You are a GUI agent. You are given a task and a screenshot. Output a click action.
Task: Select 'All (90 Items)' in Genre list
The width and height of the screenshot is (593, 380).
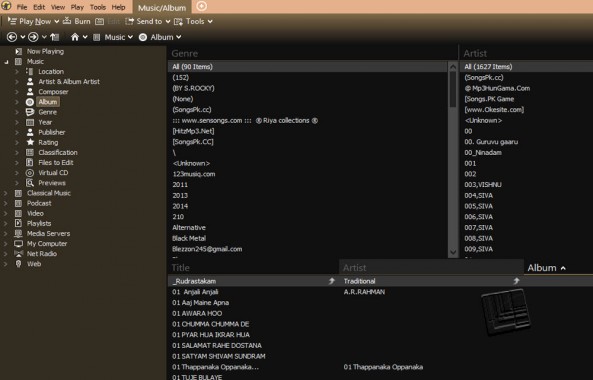click(307, 67)
